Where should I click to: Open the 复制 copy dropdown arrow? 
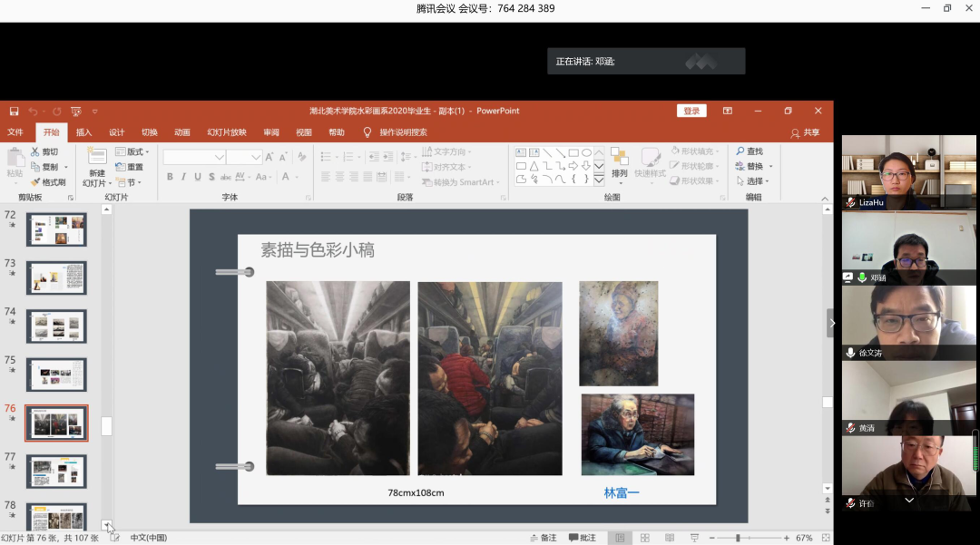point(65,167)
